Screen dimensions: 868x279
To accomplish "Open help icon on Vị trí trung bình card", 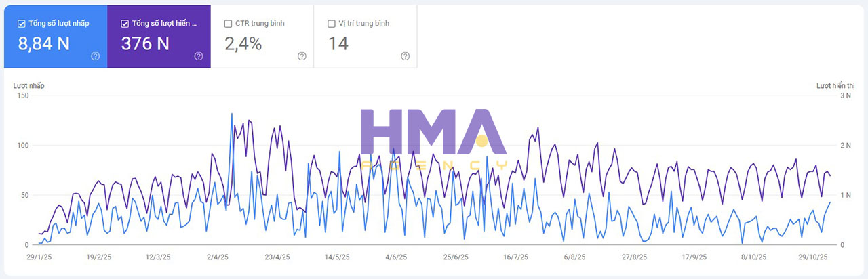I will [x=405, y=56].
